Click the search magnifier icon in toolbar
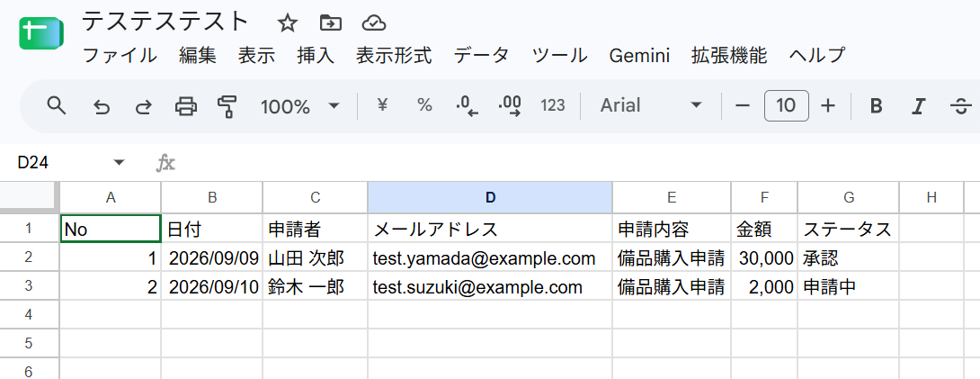Viewport: 980px width, 379px height. 57,105
